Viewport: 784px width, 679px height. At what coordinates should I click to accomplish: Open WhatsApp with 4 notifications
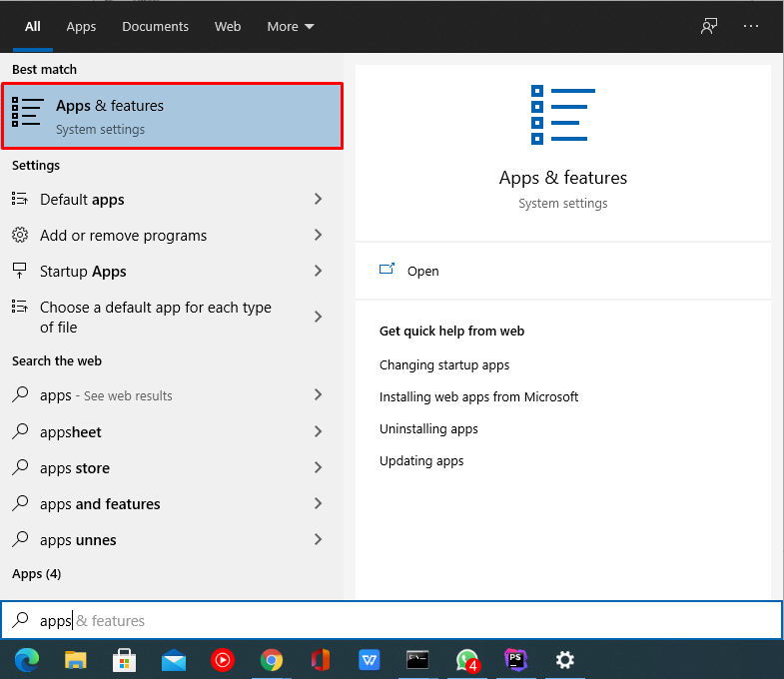(467, 660)
